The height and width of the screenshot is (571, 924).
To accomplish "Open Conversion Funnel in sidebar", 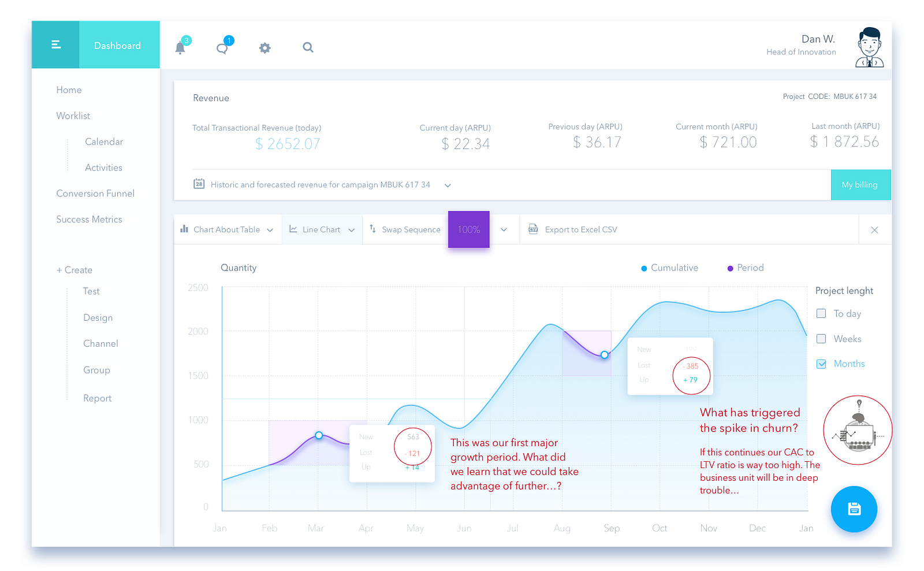I will click(95, 194).
